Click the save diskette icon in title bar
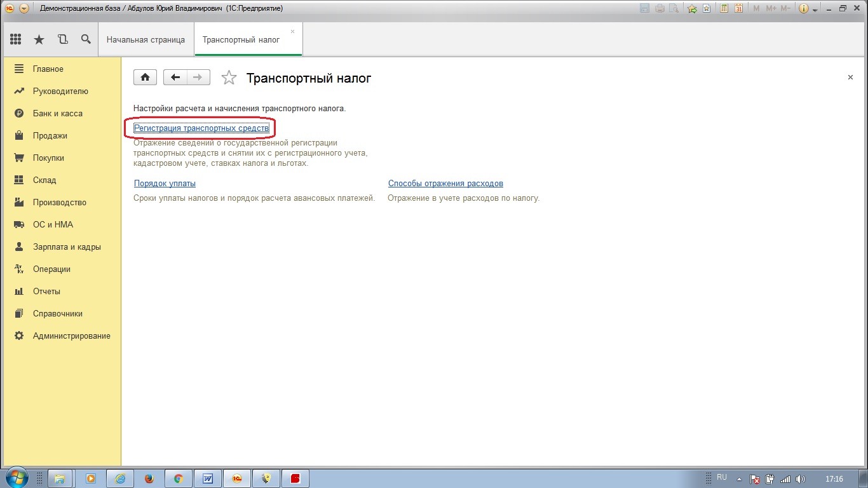This screenshot has height=488, width=868. 645,8
